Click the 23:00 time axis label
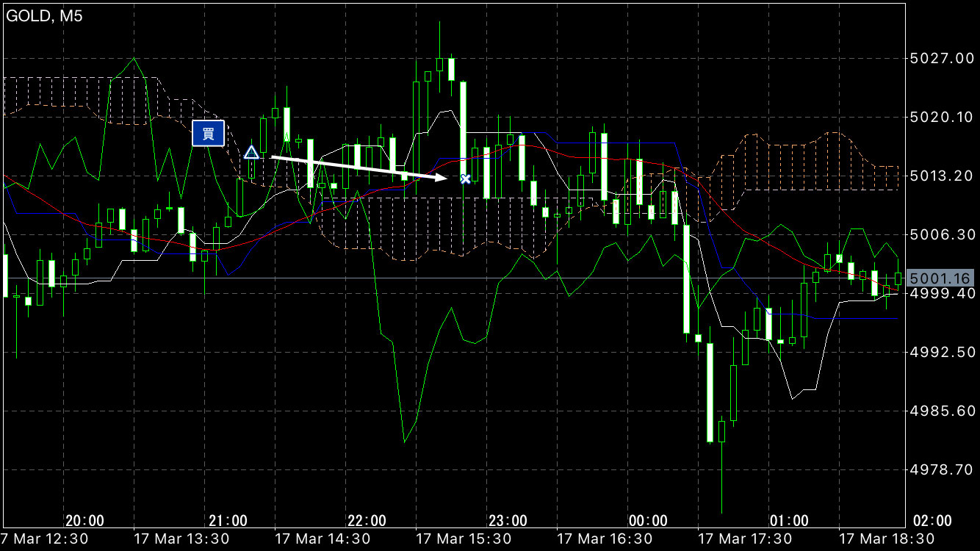 508,521
